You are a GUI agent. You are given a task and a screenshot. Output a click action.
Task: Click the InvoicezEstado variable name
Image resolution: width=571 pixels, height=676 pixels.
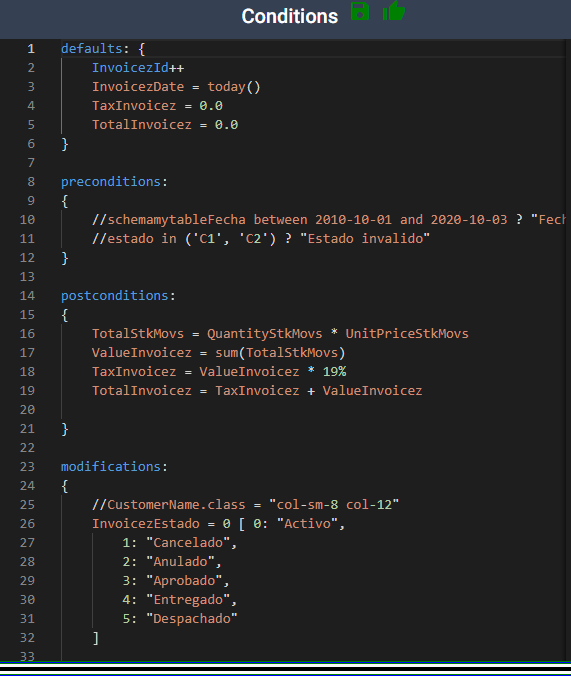146,523
